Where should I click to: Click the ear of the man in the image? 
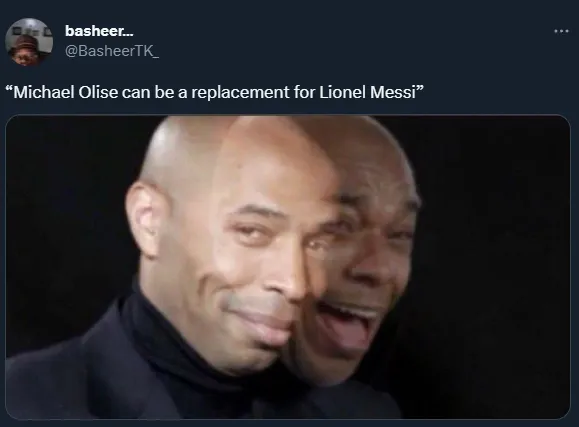click(144, 220)
